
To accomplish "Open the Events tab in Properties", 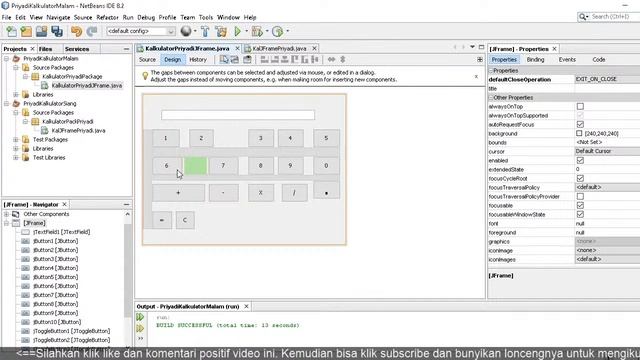I will (x=567, y=60).
